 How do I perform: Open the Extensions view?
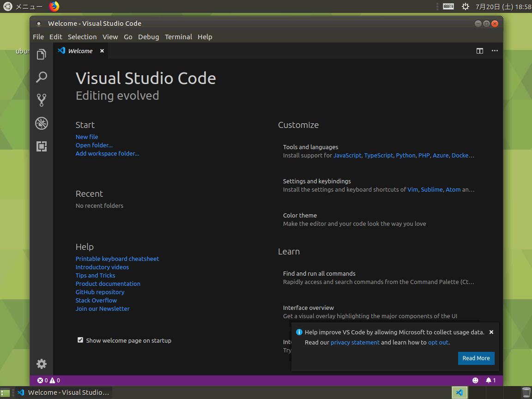click(x=42, y=146)
